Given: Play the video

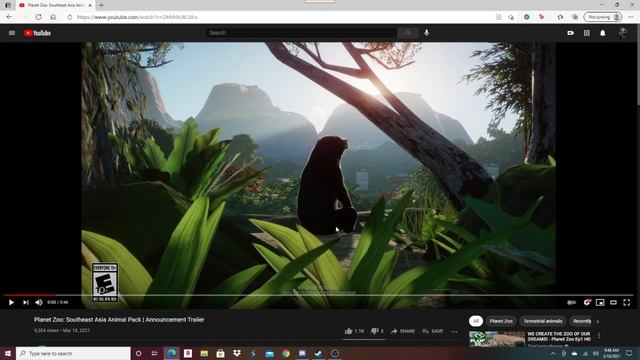Looking at the screenshot, I should (x=11, y=302).
